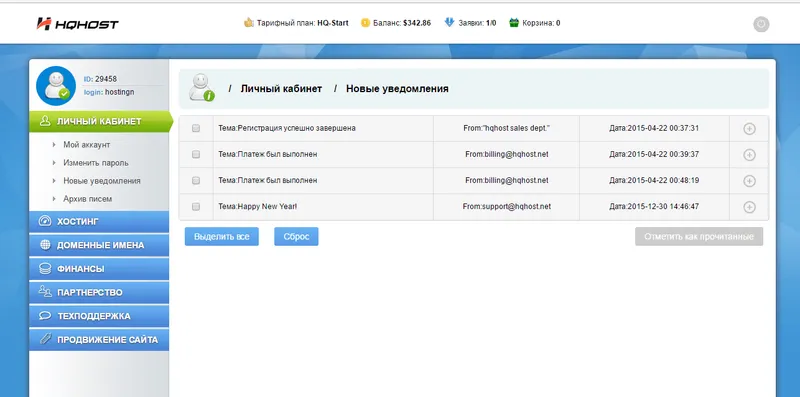Tick checkbox for Регистрация успешно завершена
This screenshot has width=800, height=397.
(196, 129)
